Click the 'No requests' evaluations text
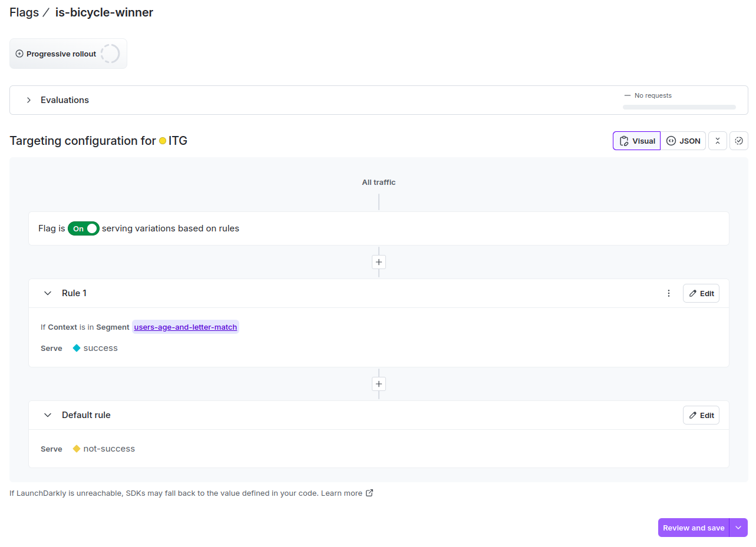 pyautogui.click(x=653, y=95)
